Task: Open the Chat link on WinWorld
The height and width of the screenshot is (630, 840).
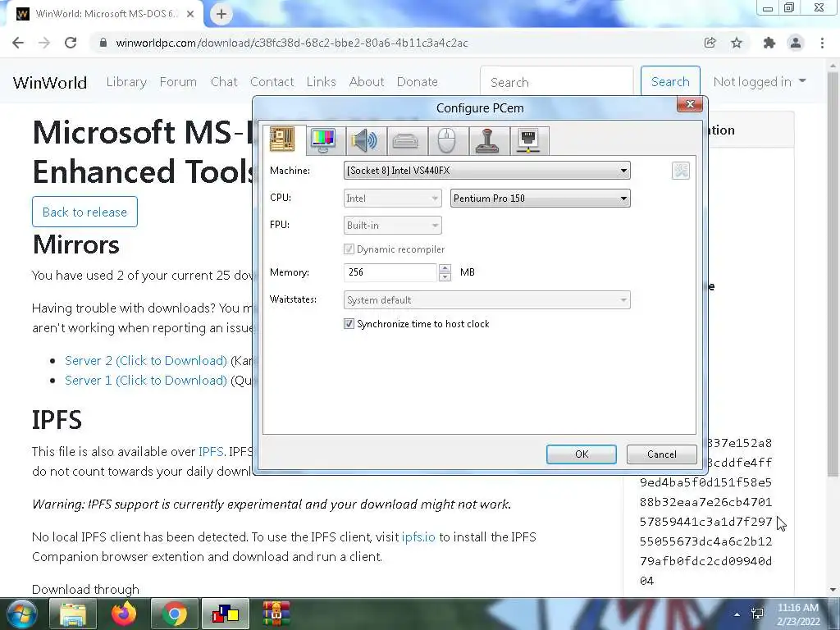Action: [224, 82]
